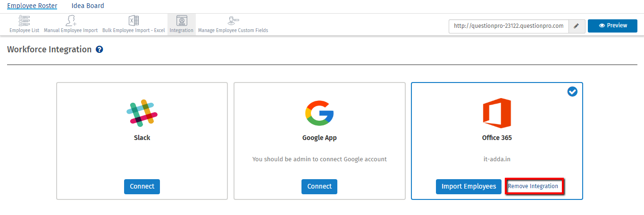
Task: Open Bulk Employee Import - Excel
Action: click(134, 21)
